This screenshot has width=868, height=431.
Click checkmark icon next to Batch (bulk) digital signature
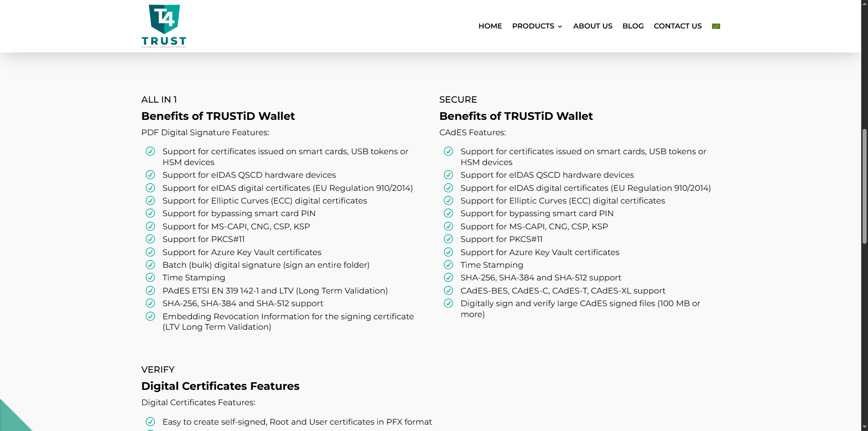point(151,265)
